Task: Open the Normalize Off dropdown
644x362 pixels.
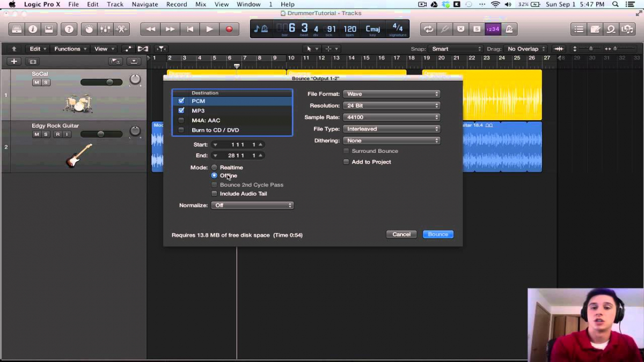Action: pyautogui.click(x=252, y=205)
